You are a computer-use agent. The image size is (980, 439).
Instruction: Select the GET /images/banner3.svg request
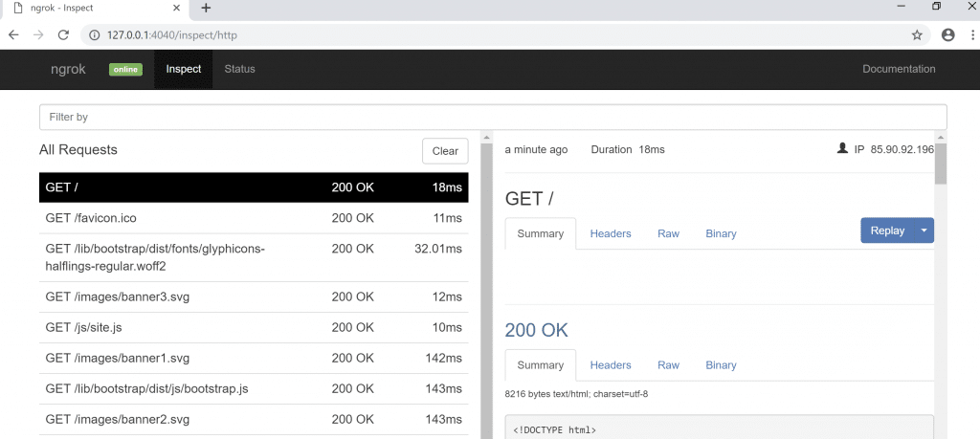[254, 297]
